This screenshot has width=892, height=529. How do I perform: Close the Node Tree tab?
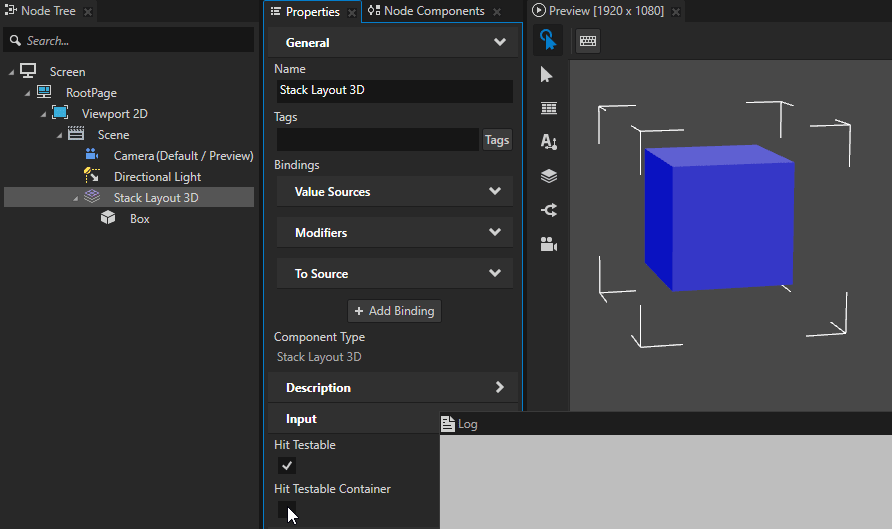pos(88,11)
